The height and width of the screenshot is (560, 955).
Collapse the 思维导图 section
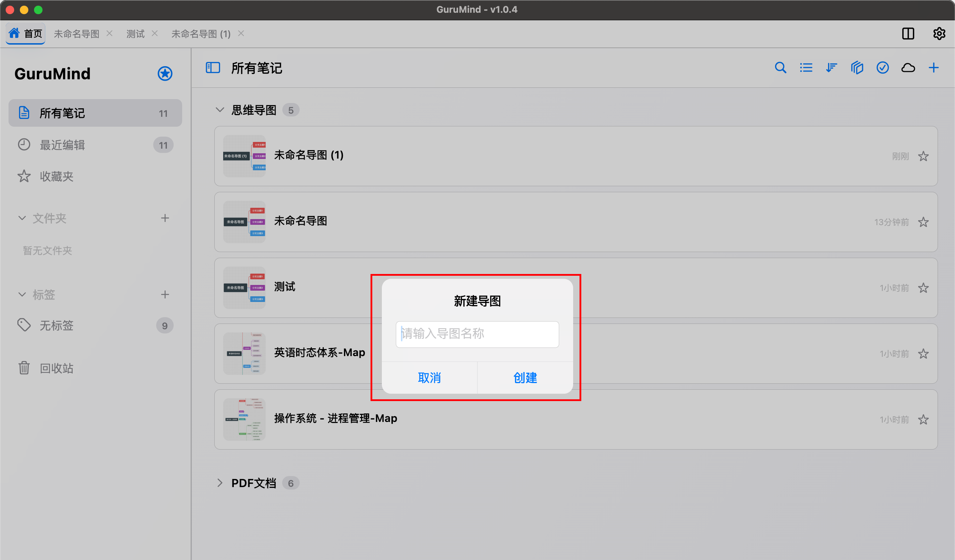220,110
